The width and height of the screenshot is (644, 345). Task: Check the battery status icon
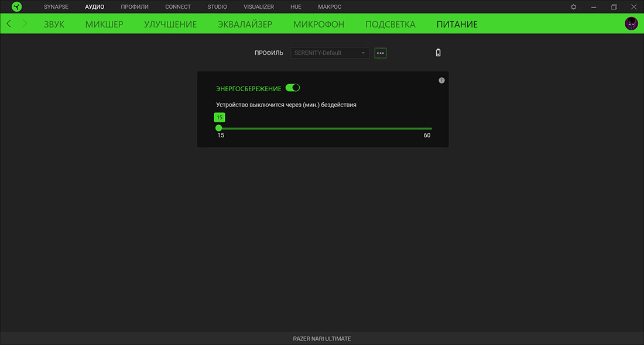[x=439, y=53]
